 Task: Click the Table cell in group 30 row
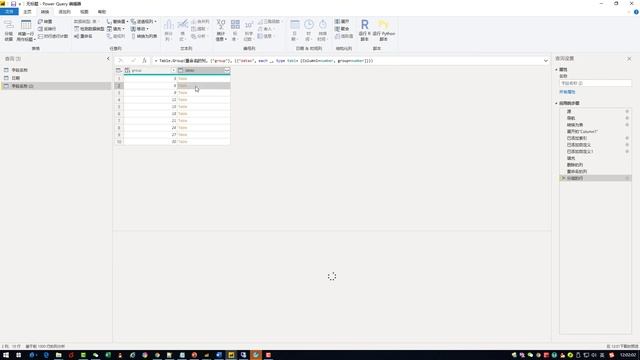coord(204,142)
